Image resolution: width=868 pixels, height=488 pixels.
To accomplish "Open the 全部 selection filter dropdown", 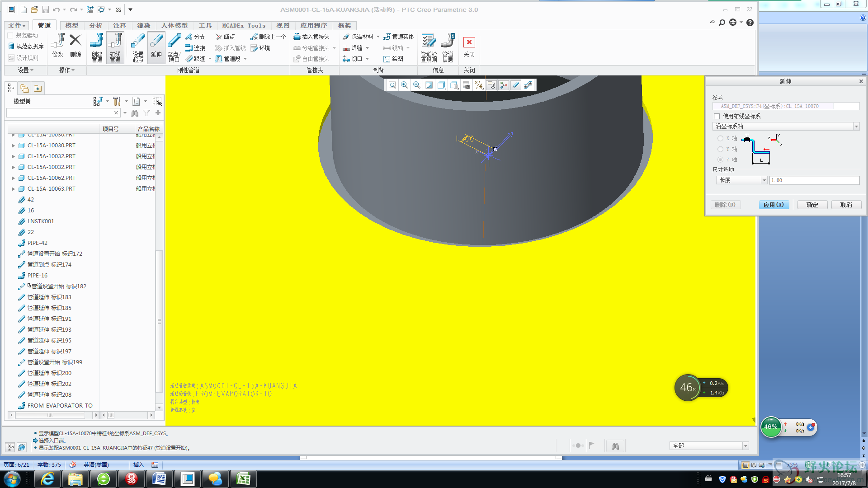I will (745, 446).
